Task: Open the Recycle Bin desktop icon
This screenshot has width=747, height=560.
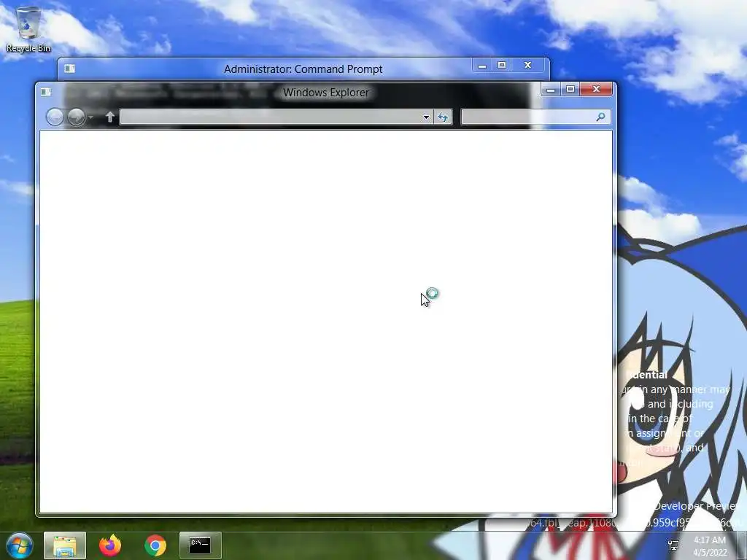Action: point(28,29)
